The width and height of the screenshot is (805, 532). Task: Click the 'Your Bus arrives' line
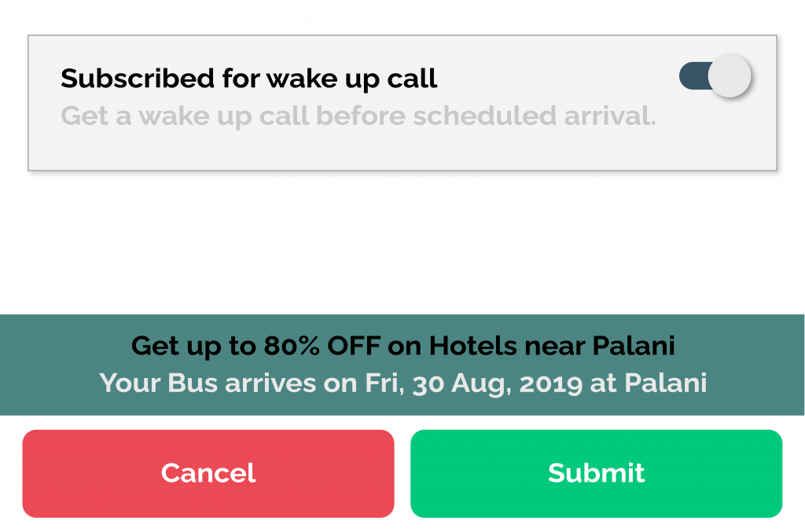point(402,383)
